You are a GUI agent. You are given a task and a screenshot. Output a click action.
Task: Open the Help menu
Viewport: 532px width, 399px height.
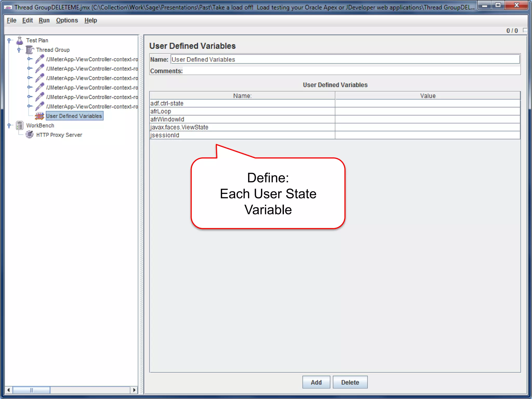tap(91, 20)
